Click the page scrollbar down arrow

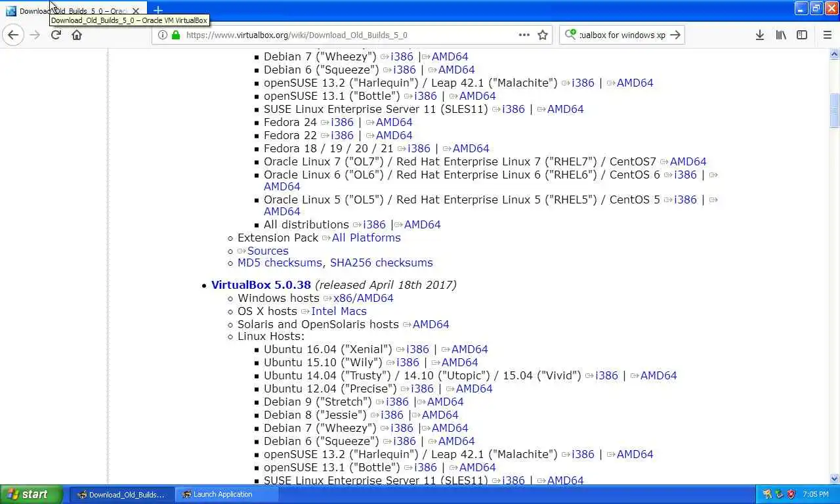click(x=835, y=479)
